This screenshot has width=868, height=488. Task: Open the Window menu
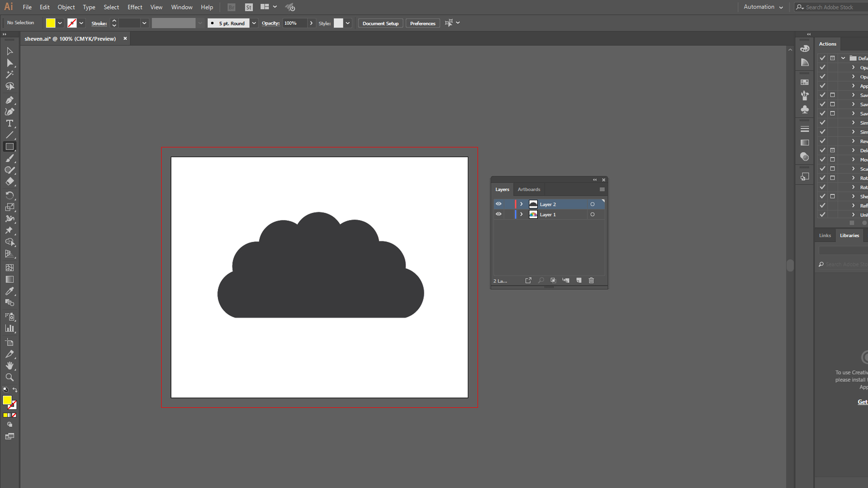(181, 7)
